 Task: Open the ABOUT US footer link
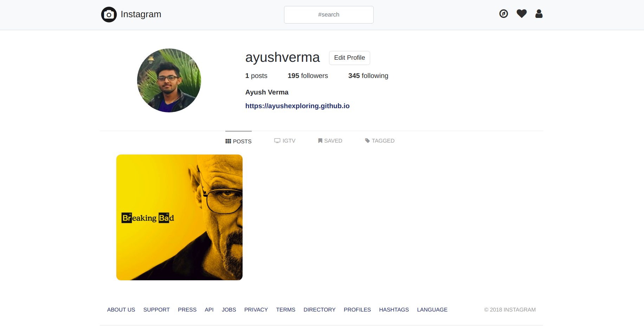tap(121, 310)
